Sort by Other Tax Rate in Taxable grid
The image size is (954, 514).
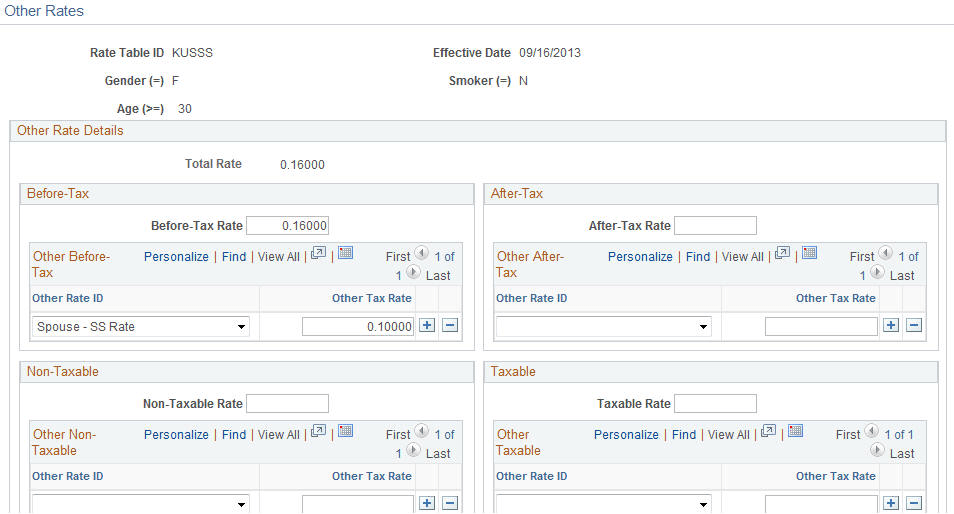click(835, 476)
